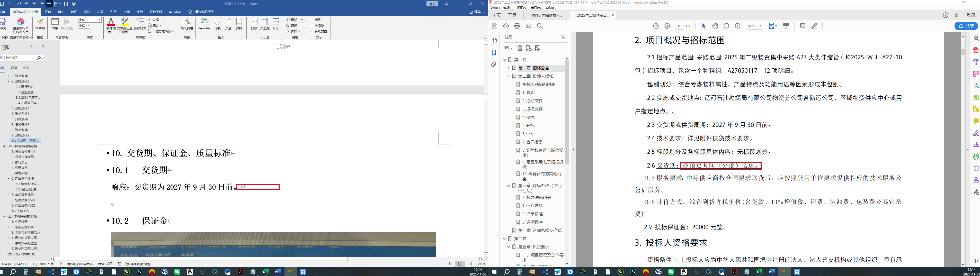Open the 引用 ribbon tab in Word
The image size is (980, 276).
pos(113,12)
